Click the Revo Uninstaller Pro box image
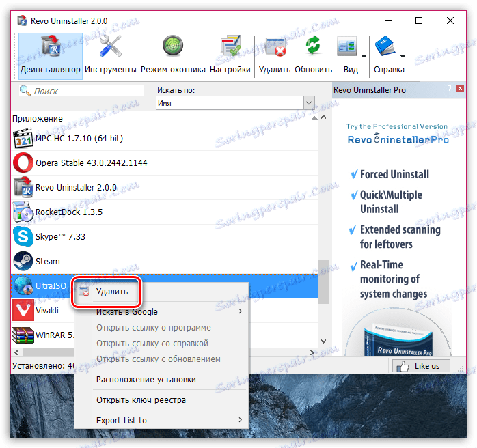 (x=398, y=340)
